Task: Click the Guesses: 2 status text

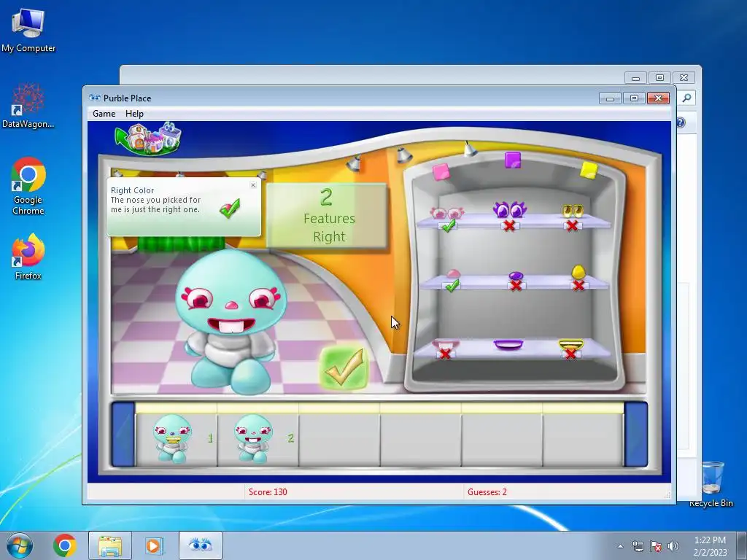Action: [487, 492]
